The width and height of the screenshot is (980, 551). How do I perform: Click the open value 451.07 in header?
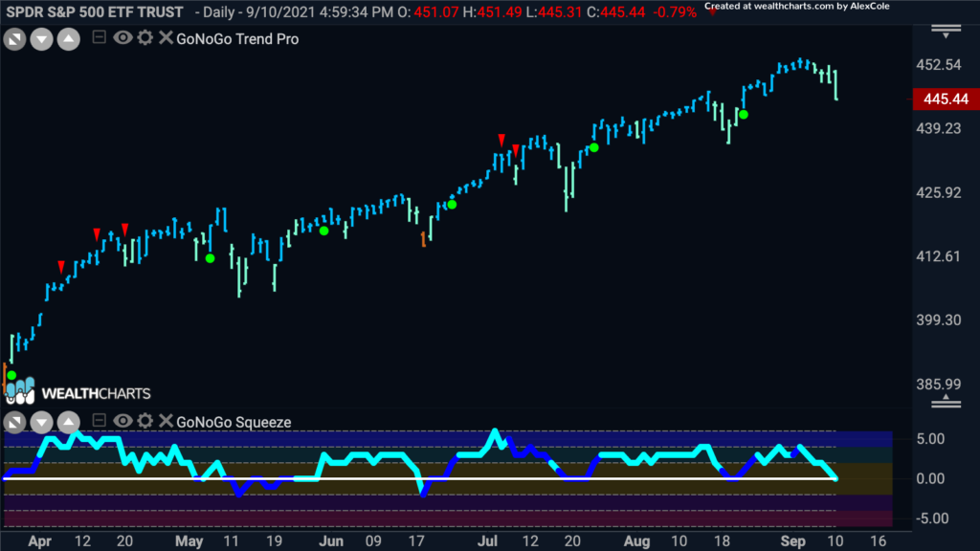pyautogui.click(x=436, y=11)
